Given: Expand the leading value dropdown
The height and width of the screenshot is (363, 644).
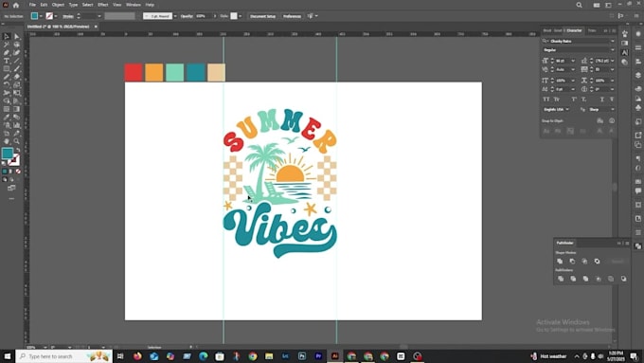Looking at the screenshot, I should click(613, 61).
